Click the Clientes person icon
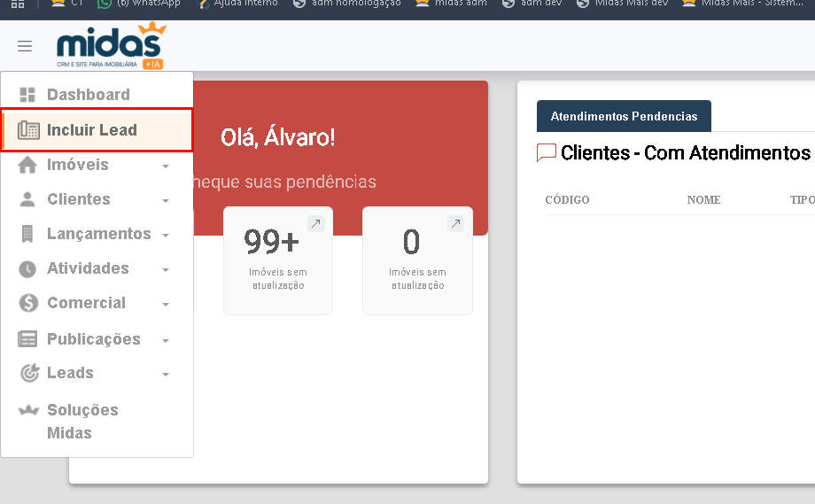 point(27,200)
